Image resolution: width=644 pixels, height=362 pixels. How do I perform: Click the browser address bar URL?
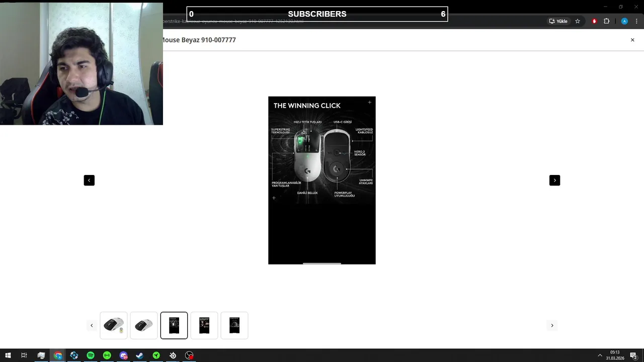click(x=233, y=21)
